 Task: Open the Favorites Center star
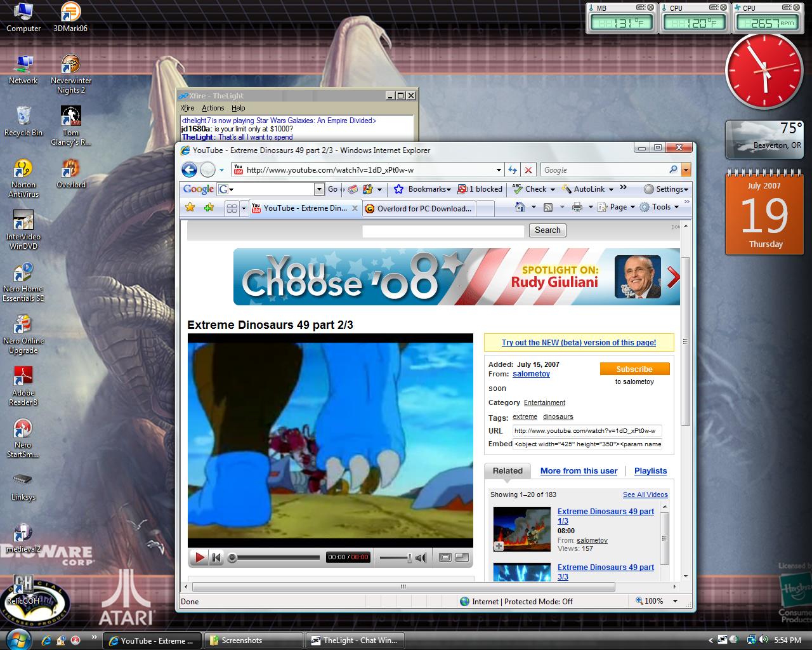(x=190, y=208)
